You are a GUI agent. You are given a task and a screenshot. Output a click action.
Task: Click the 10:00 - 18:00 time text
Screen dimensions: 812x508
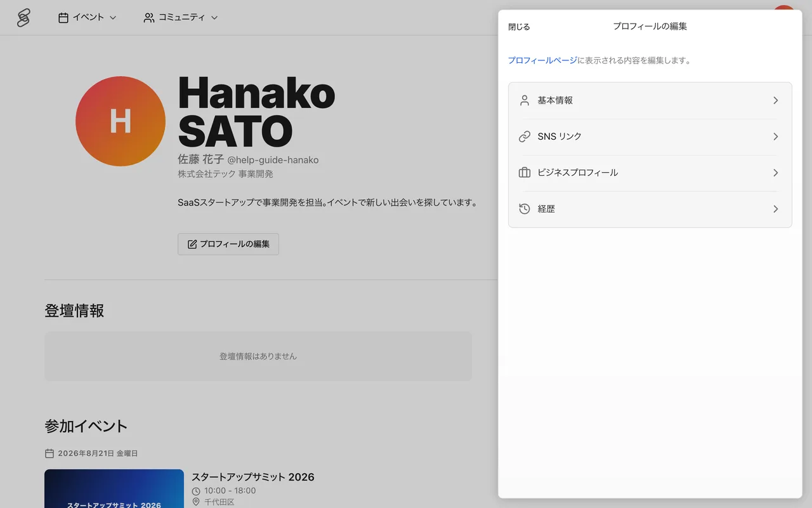pyautogui.click(x=230, y=491)
